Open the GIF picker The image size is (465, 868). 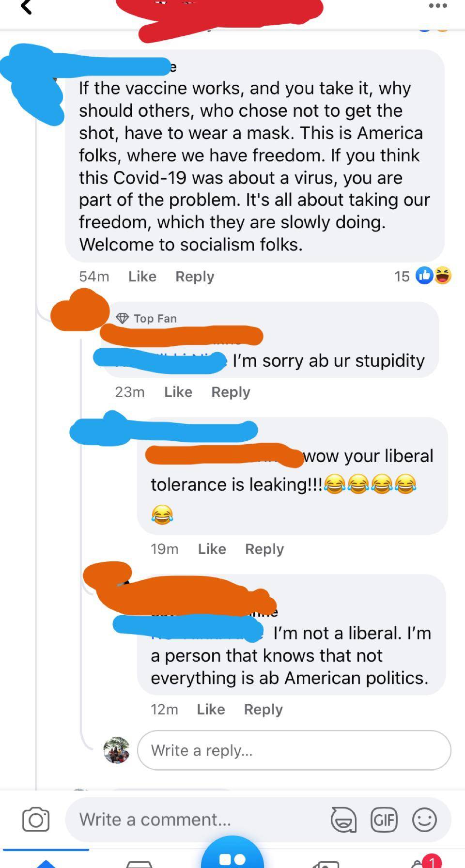point(384,820)
